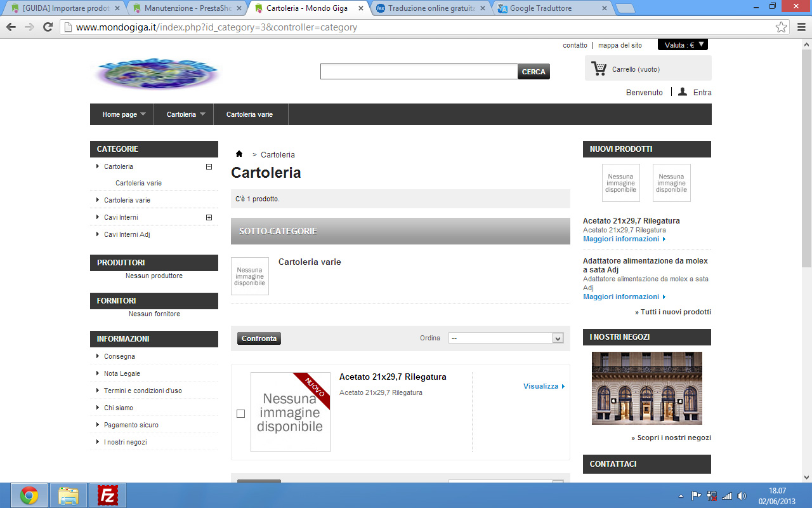Open Cartoleria varie subcategory in sidebar tree
Screen dimensions: 812x508
138,183
